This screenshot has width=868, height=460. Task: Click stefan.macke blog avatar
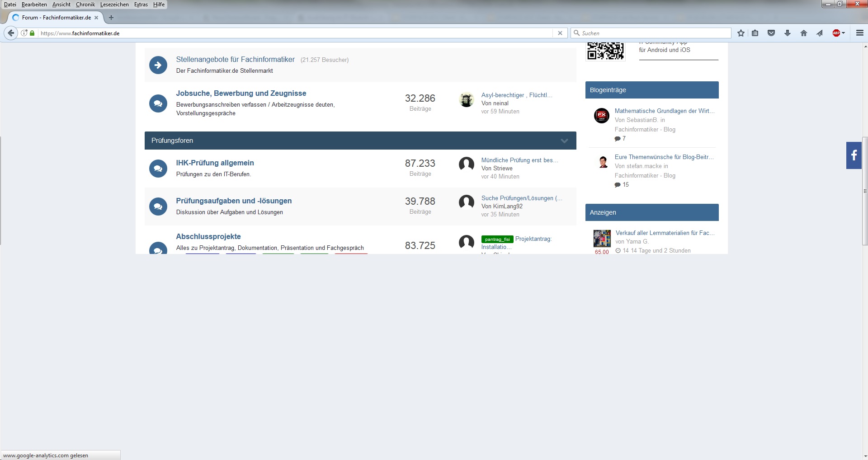pos(603,162)
